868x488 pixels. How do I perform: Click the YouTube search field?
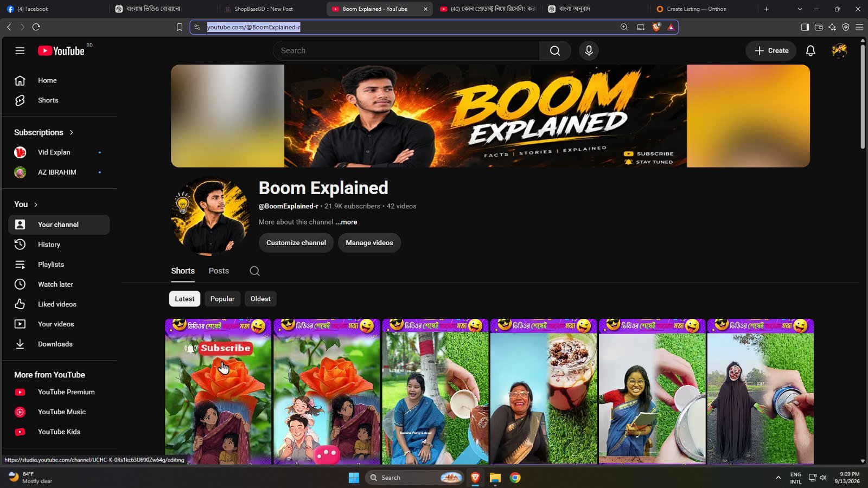[x=406, y=50]
